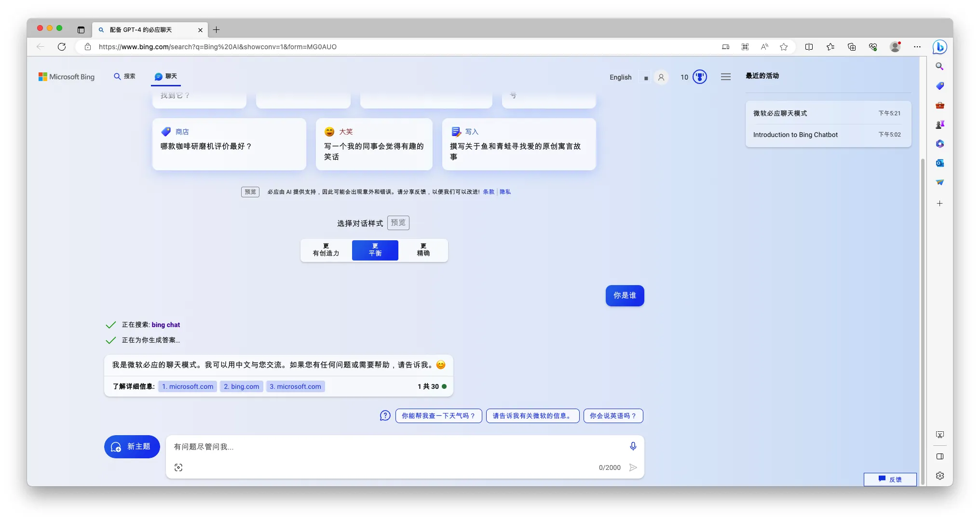Open the 隐私 privacy link

(505, 192)
